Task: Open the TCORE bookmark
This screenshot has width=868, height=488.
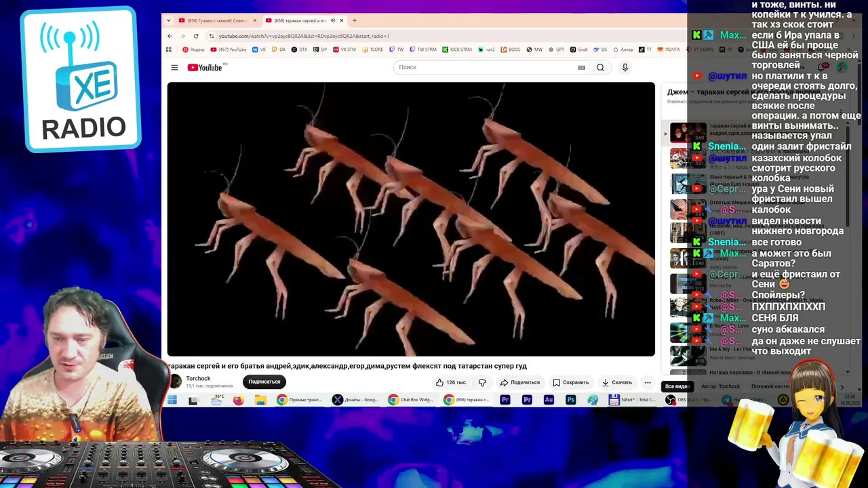Action: (x=372, y=49)
